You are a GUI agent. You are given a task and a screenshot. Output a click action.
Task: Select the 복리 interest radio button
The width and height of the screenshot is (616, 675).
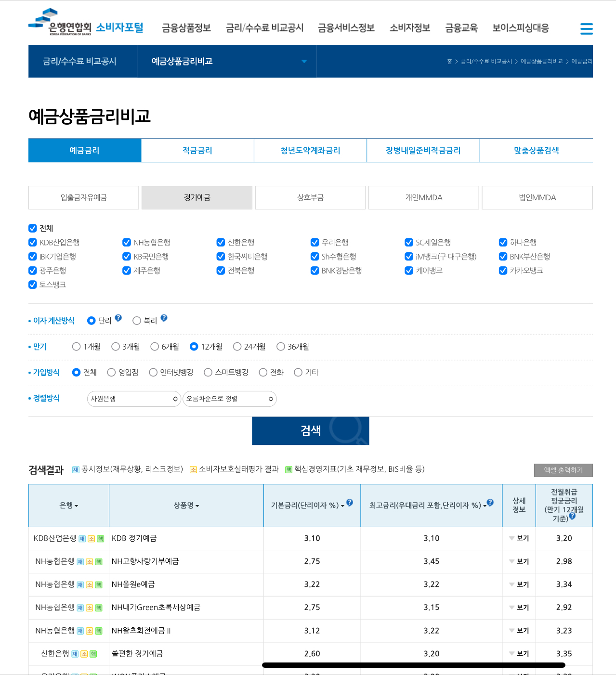click(137, 321)
